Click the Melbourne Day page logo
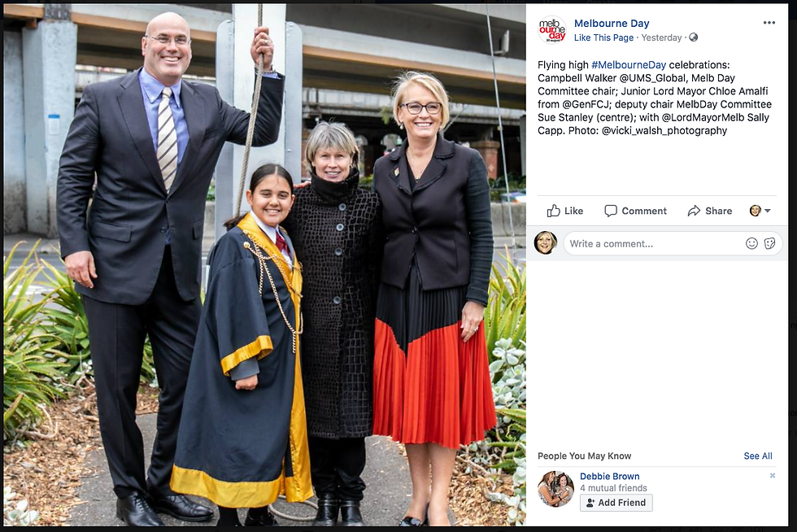This screenshot has height=532, width=797. (552, 30)
